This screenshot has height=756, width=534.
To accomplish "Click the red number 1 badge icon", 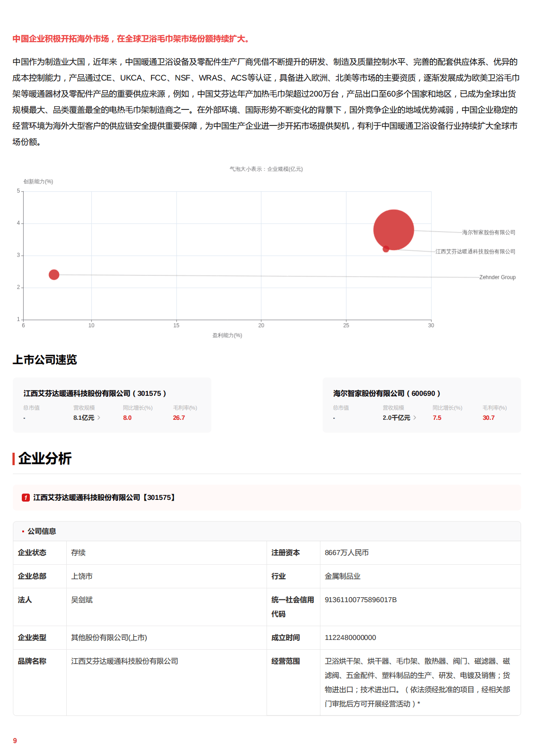I will coord(26,498).
